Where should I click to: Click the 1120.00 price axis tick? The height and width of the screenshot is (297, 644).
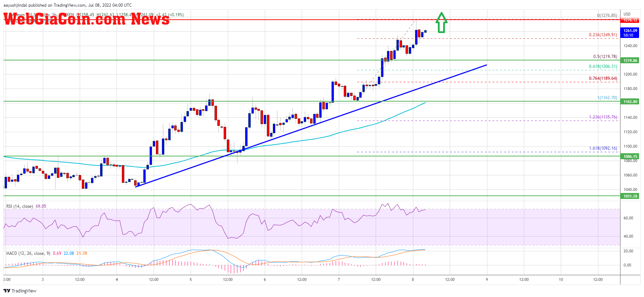(x=630, y=132)
